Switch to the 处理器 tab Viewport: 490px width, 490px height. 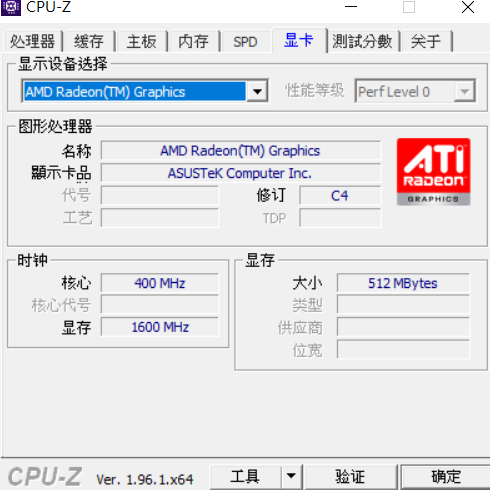(33, 41)
